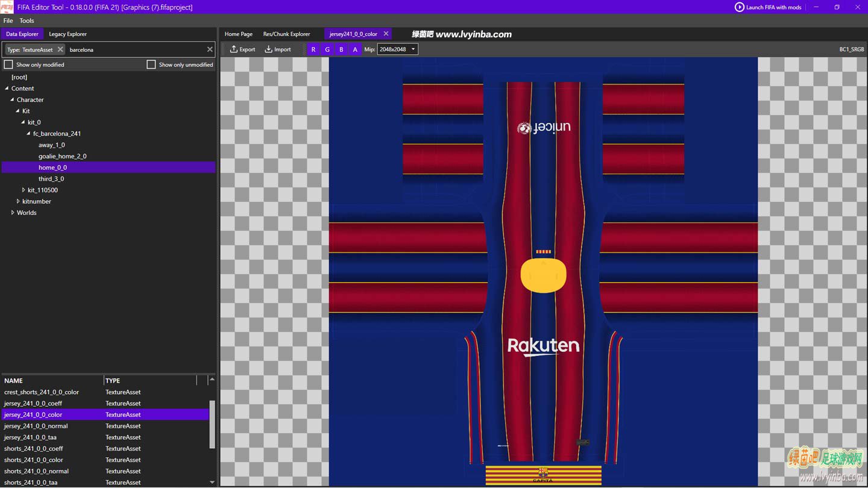Select jersey_241_0_0_coeff asset

click(x=105, y=404)
